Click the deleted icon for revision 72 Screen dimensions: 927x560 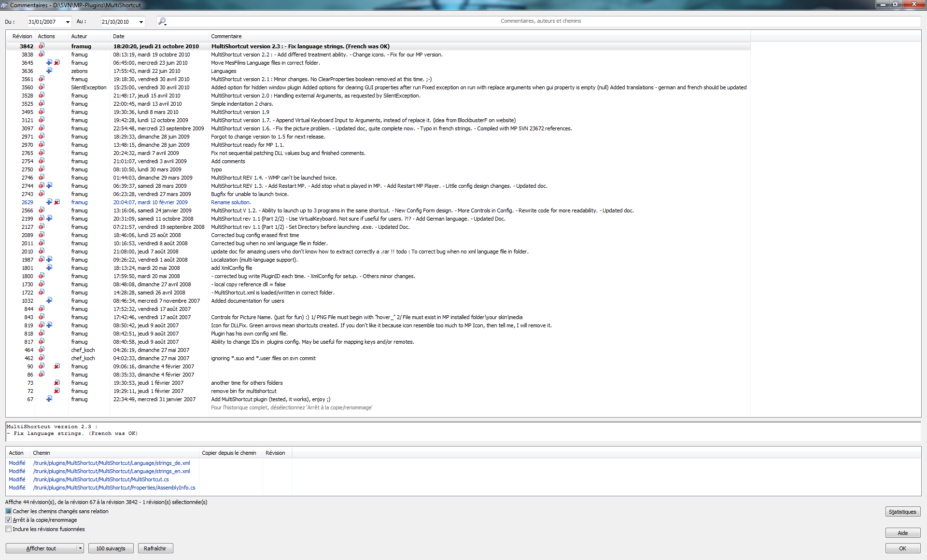click(x=57, y=391)
